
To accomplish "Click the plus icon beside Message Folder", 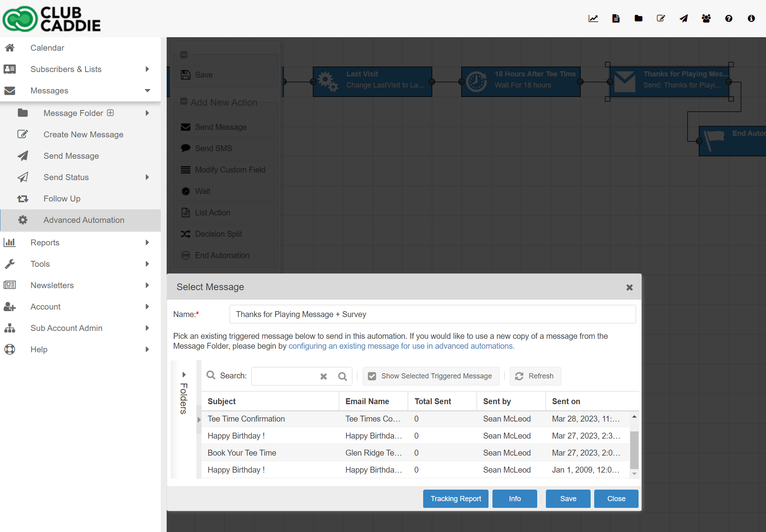I will click(110, 113).
